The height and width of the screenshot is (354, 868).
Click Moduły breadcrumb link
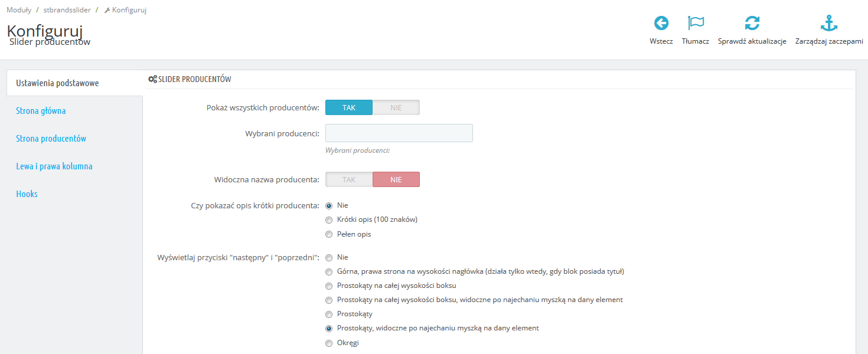[x=19, y=10]
